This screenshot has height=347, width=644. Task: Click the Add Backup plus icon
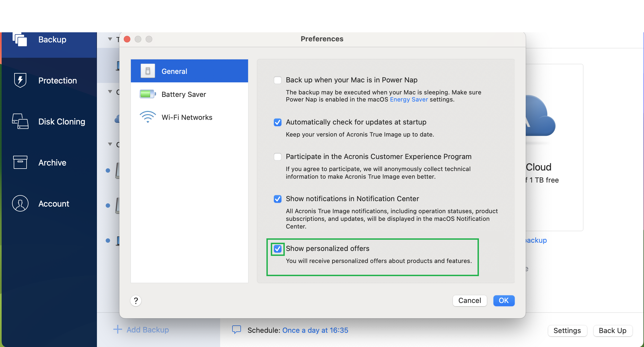[x=117, y=329]
